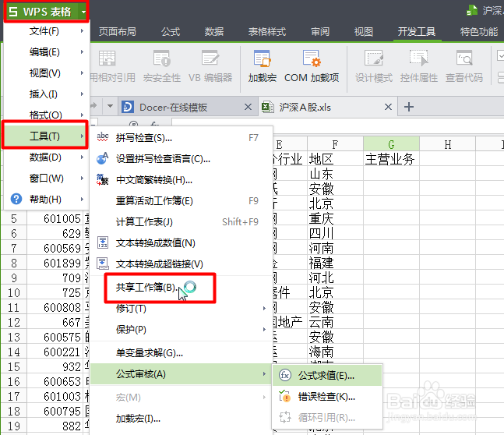Choose 中文简繁转换(H) option

click(x=182, y=180)
